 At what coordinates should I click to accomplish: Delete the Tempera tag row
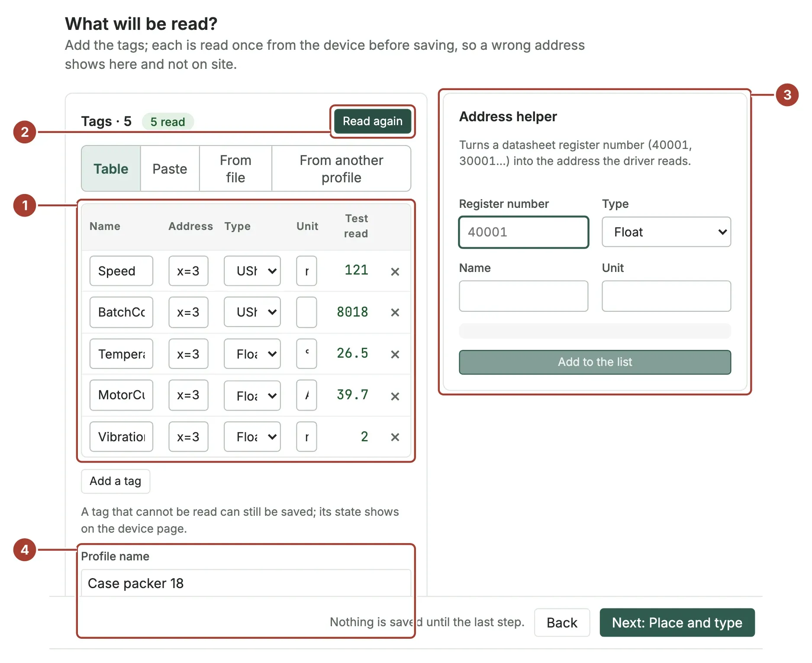(395, 354)
